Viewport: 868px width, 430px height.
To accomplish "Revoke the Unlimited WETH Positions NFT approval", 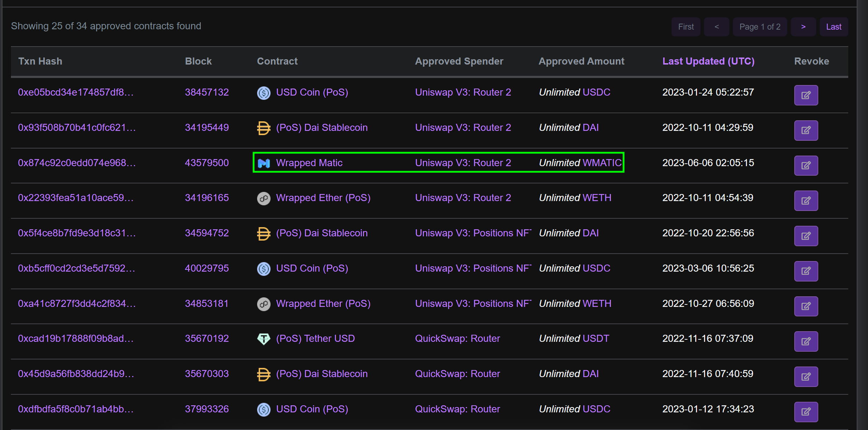I will pyautogui.click(x=806, y=306).
